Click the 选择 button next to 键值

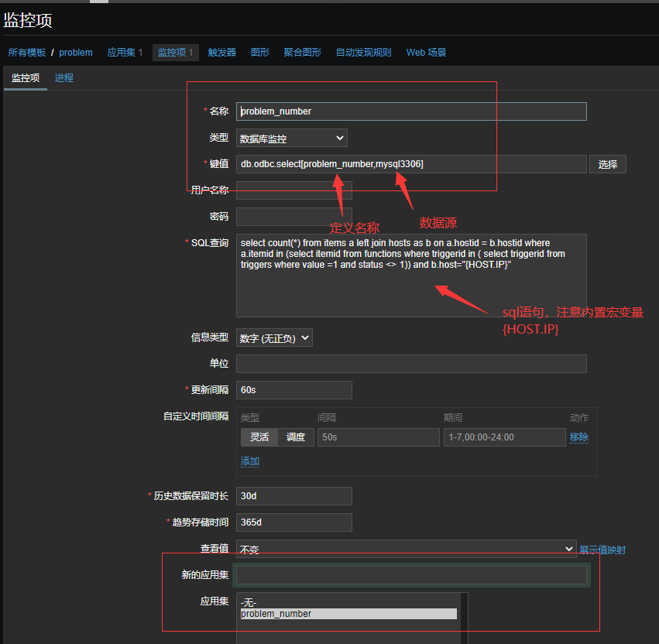tap(608, 164)
